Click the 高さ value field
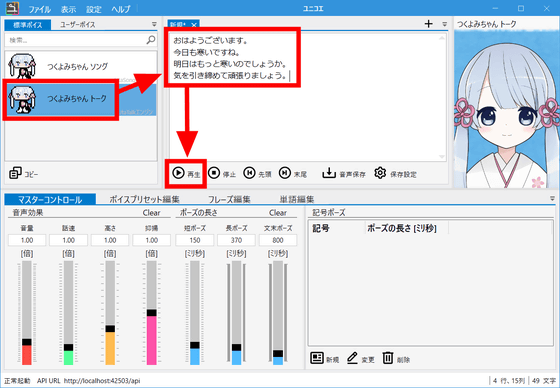The width and height of the screenshot is (560, 388). click(110, 240)
